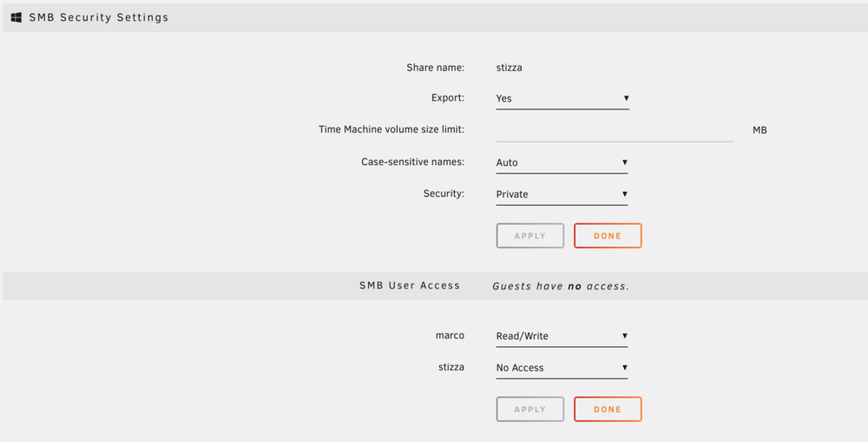Viewport: 868px width, 442px height.
Task: Change marco's access from Read/Write
Action: pyautogui.click(x=562, y=336)
